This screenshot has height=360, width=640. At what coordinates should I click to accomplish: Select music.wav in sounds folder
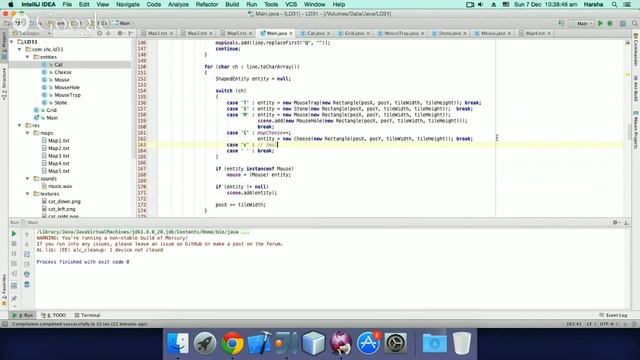60,186
